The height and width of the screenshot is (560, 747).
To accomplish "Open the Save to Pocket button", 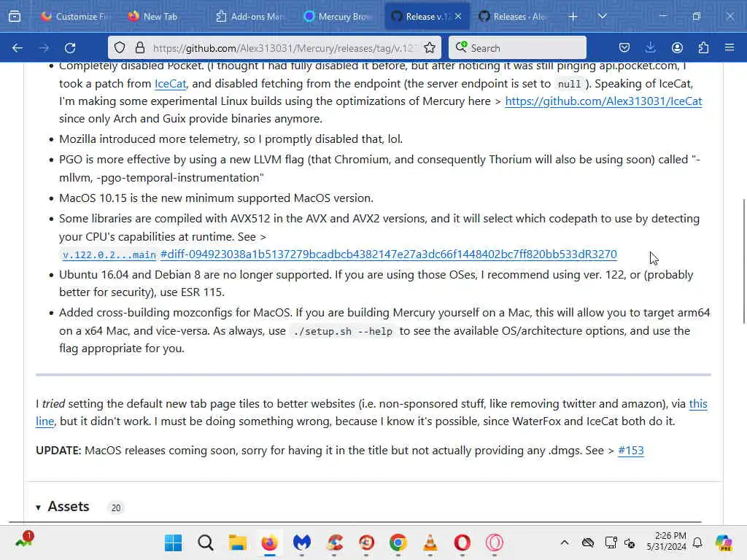I will coord(624,47).
